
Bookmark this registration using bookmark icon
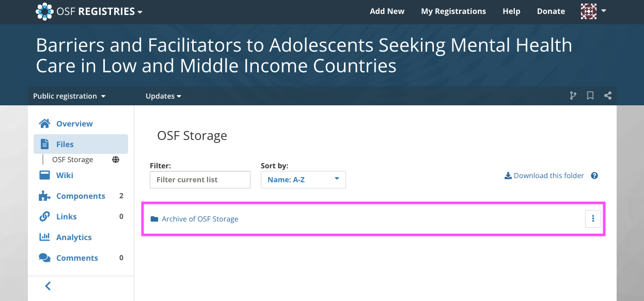(x=590, y=96)
